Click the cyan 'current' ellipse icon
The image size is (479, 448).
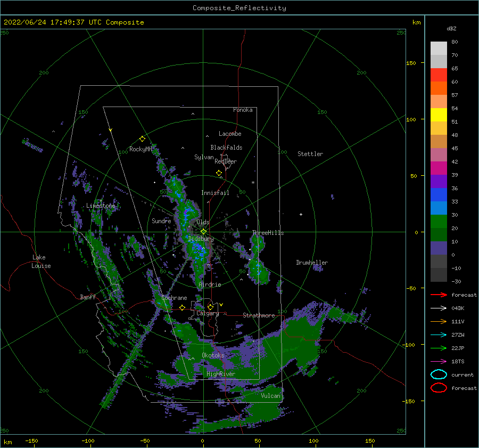click(439, 374)
